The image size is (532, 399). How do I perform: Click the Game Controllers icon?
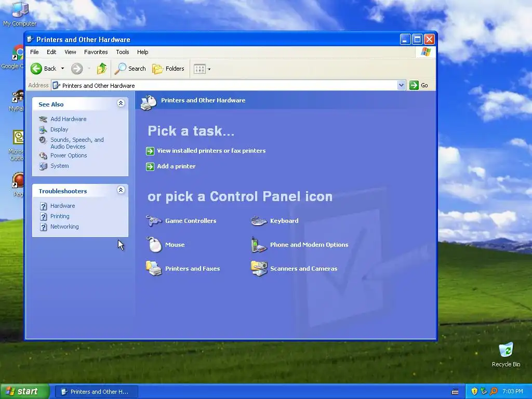tap(154, 221)
